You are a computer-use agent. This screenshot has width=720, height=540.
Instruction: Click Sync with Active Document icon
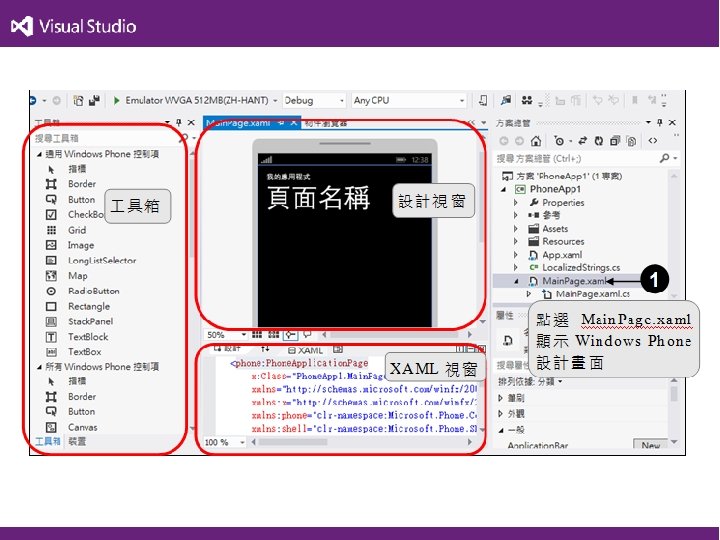pos(583,141)
